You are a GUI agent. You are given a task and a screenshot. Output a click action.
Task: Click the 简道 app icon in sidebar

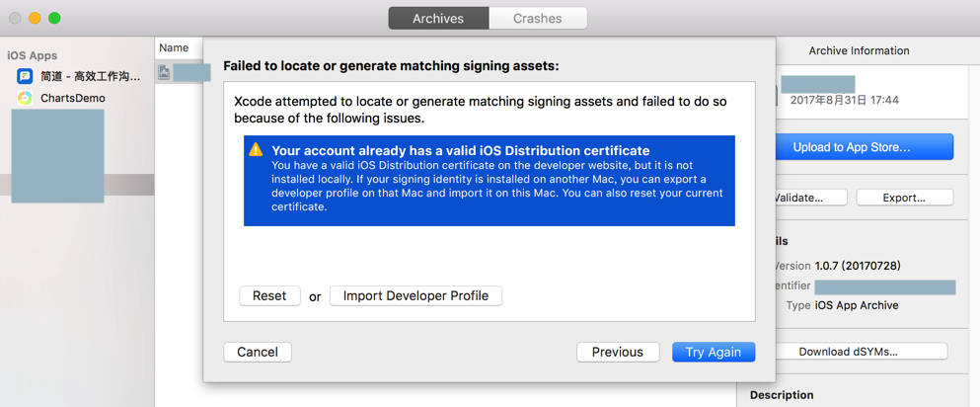click(25, 76)
